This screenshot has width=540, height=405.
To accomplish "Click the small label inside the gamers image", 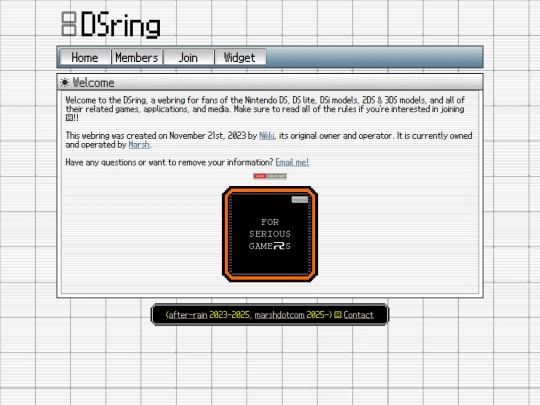I will tap(300, 200).
